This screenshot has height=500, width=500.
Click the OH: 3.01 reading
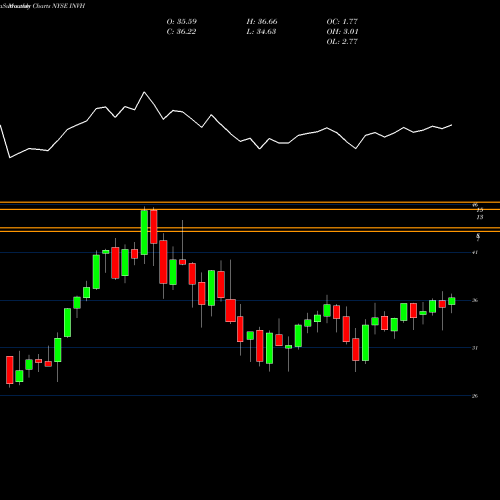(342, 32)
